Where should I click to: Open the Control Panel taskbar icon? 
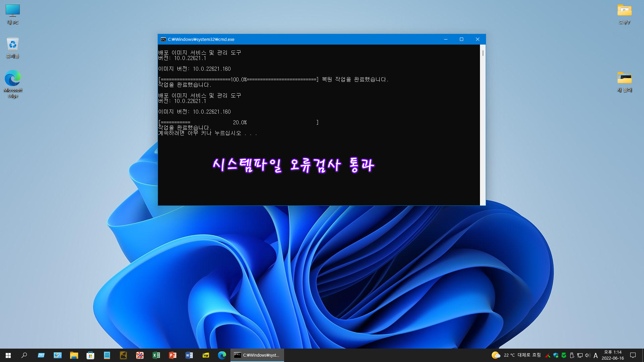tap(58, 355)
